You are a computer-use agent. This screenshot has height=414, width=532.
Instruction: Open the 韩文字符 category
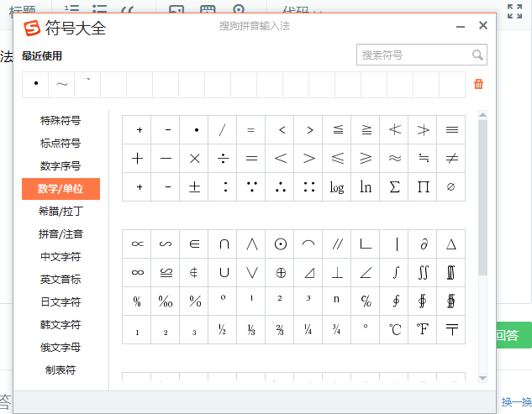[x=61, y=324]
